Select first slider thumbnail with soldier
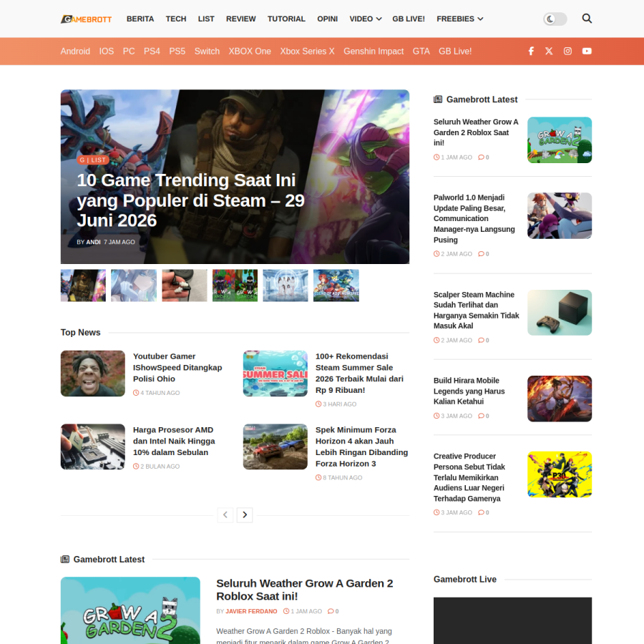 tap(83, 286)
